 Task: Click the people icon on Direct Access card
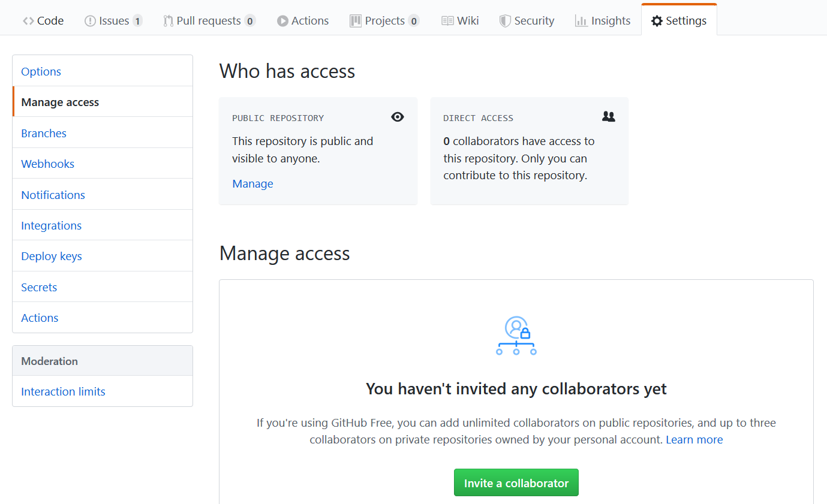click(609, 117)
